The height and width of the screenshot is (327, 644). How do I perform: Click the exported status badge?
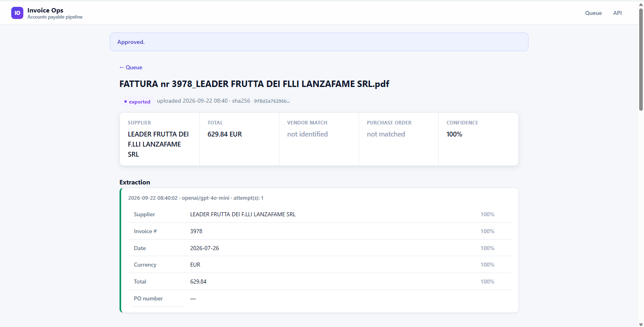pyautogui.click(x=137, y=101)
